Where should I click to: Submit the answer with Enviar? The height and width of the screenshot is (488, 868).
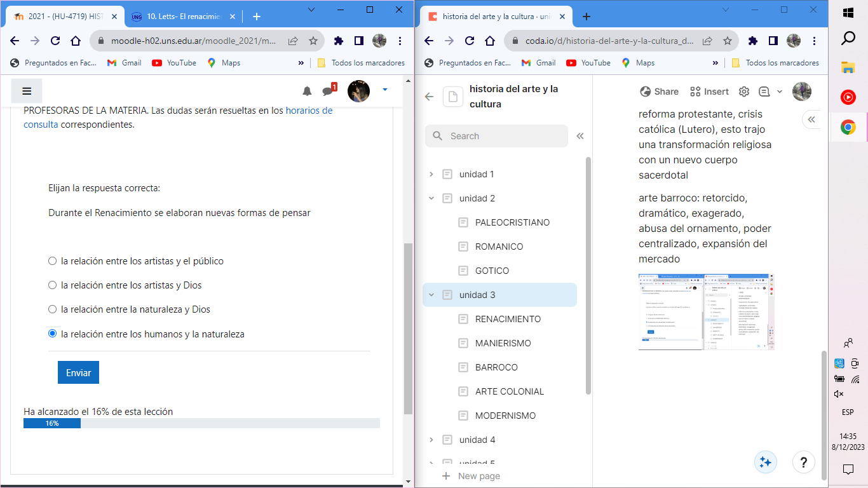(x=78, y=373)
